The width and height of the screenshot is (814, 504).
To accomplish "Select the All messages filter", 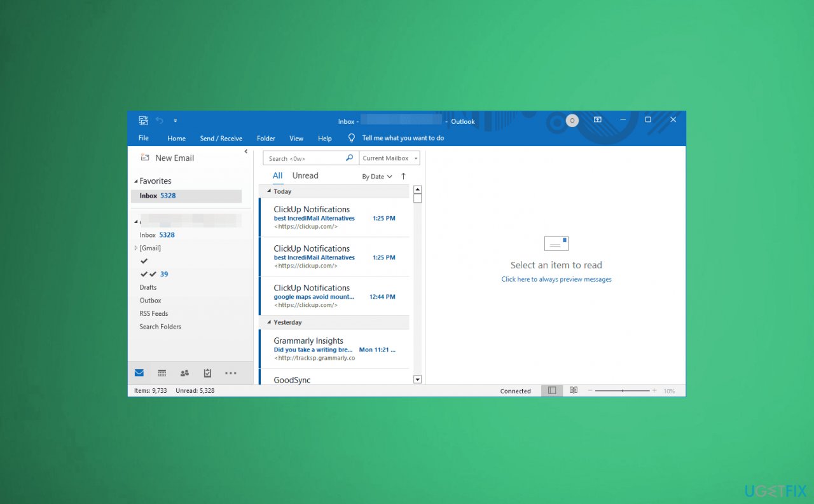I will (278, 176).
